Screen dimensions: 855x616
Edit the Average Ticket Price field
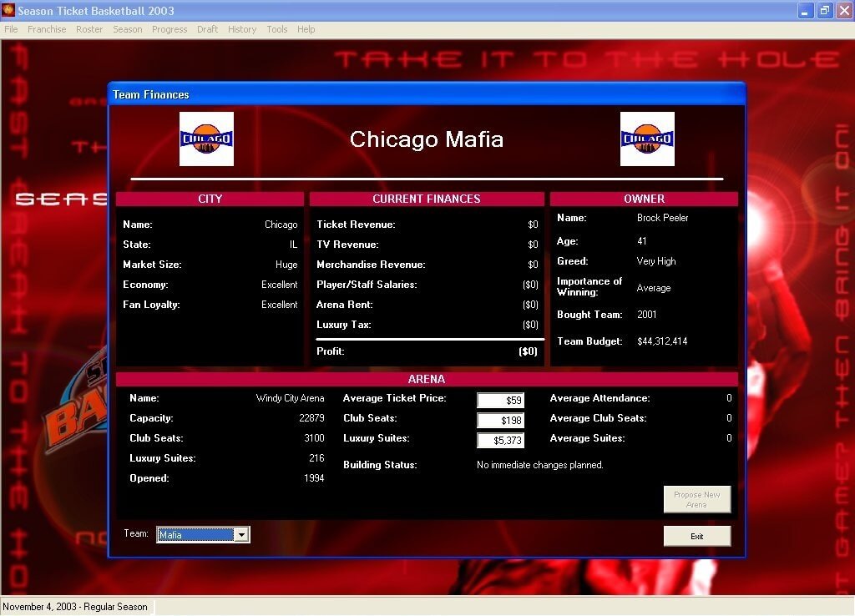coord(501,400)
